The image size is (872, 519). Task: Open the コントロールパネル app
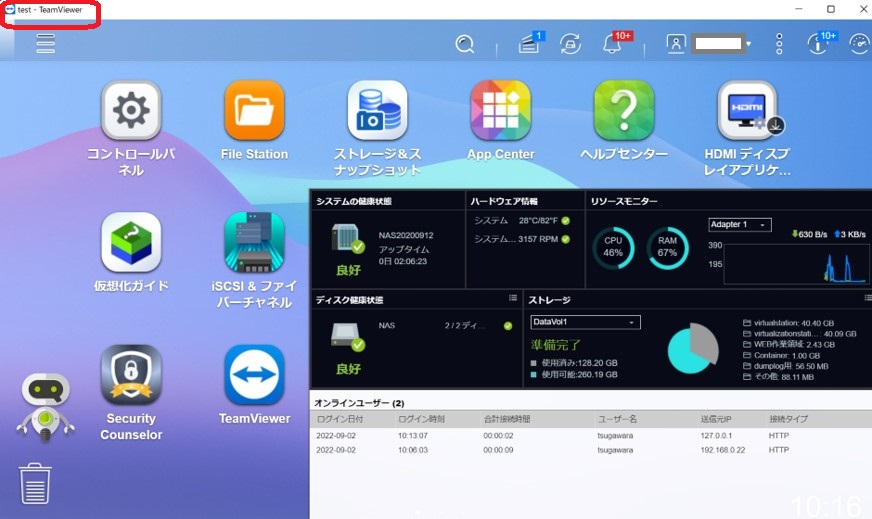pos(131,111)
